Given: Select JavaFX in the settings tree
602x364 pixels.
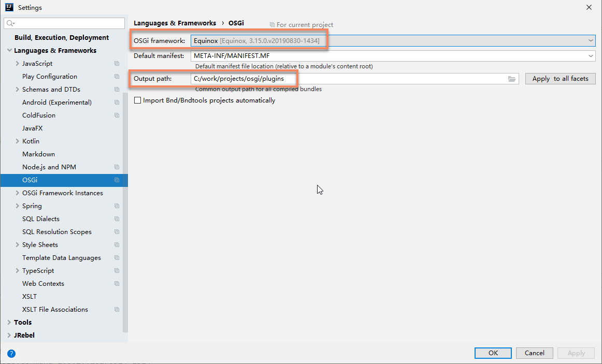Looking at the screenshot, I should pos(32,128).
